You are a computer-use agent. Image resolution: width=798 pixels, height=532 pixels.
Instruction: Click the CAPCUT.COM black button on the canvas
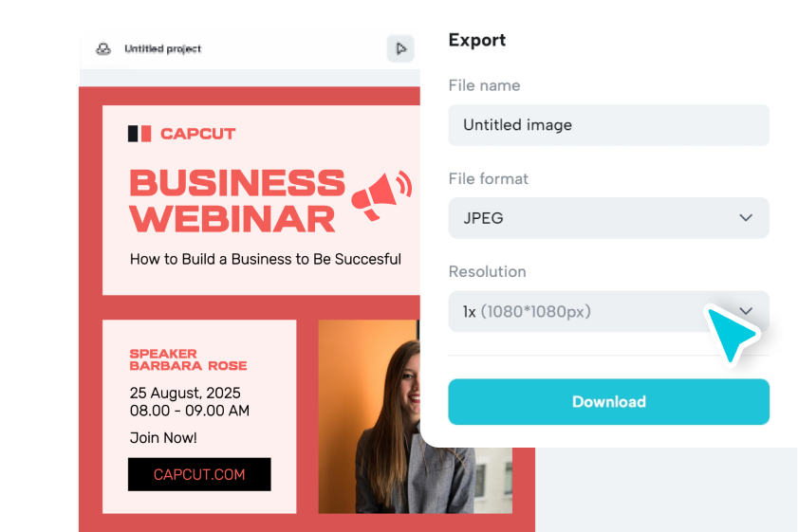(199, 474)
